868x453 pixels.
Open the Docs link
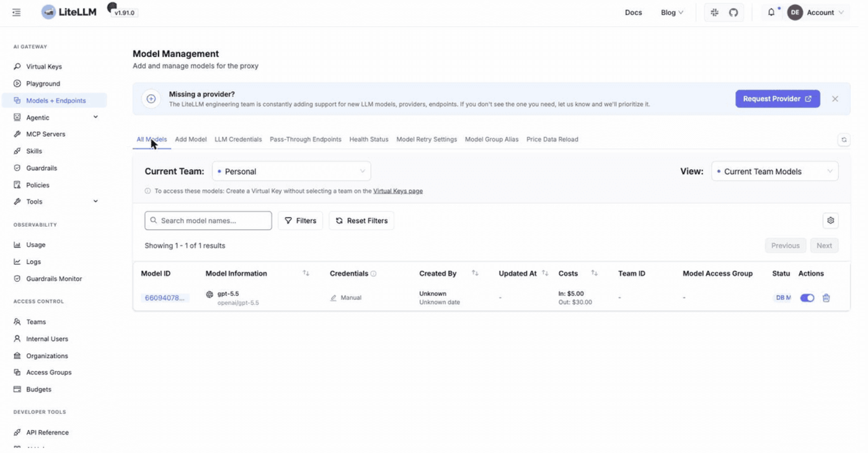tap(634, 12)
